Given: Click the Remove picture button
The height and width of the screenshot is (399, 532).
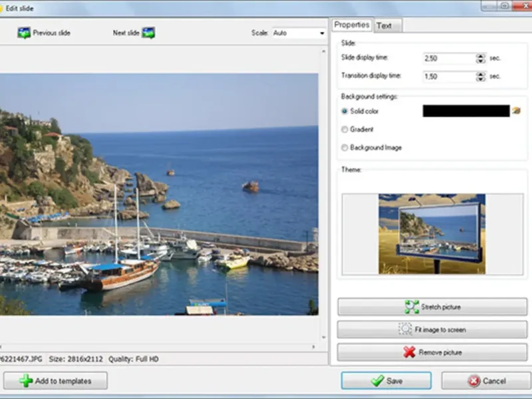Looking at the screenshot, I should (432, 352).
